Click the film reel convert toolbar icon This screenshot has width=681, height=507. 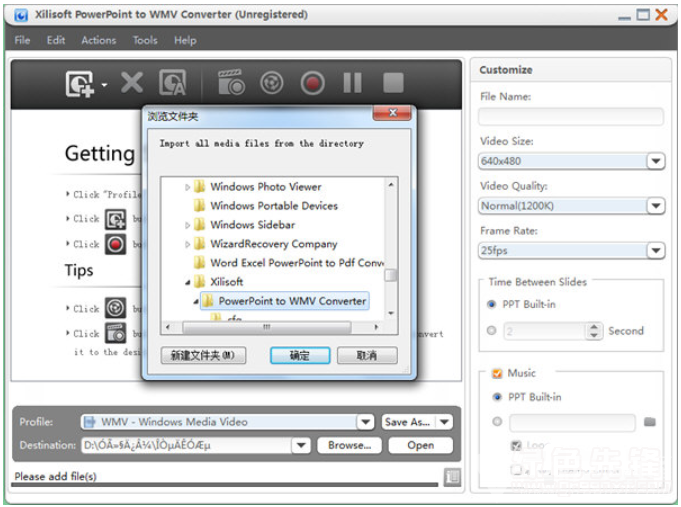click(x=271, y=83)
